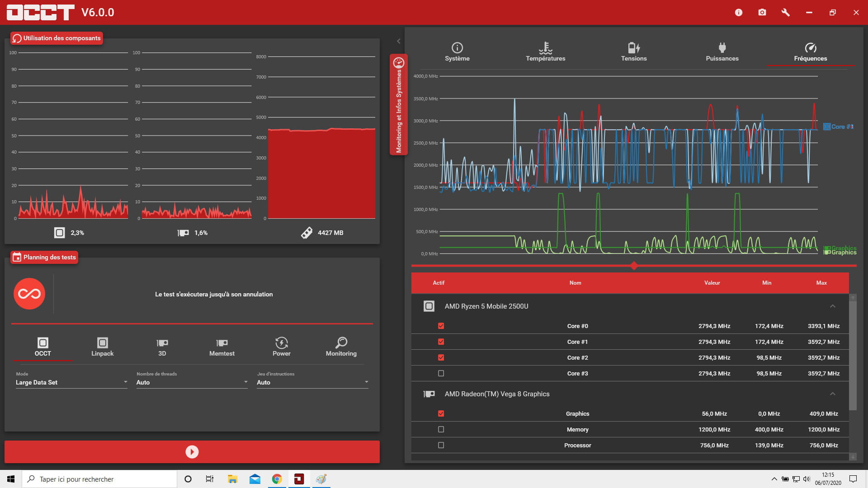Show hidden system tray icons
The width and height of the screenshot is (868, 488).
774,479
